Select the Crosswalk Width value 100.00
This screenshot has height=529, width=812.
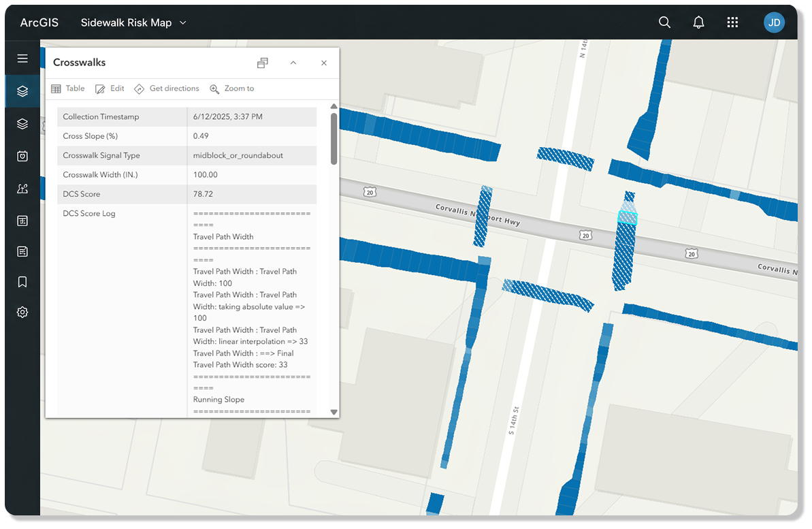pyautogui.click(x=205, y=174)
